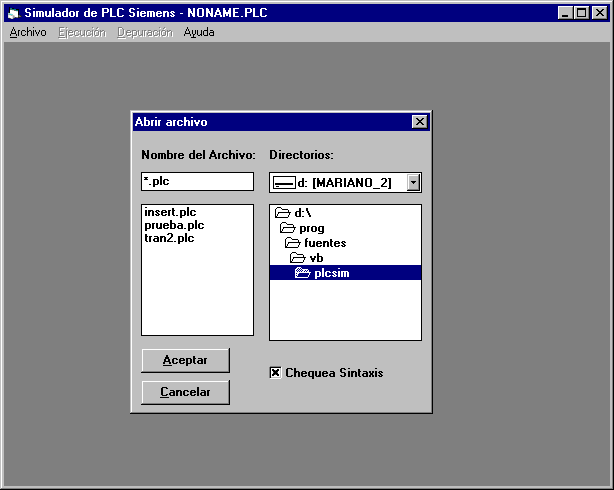Select the prog folder

(345, 228)
